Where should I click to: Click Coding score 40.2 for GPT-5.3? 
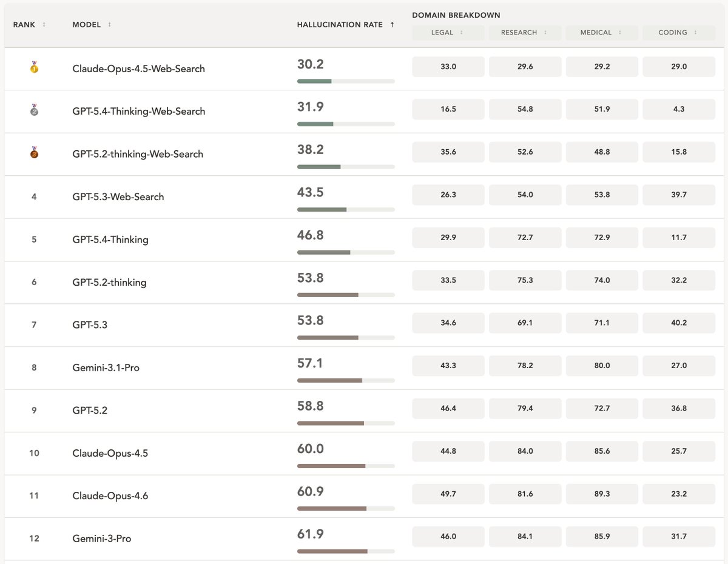pos(679,323)
